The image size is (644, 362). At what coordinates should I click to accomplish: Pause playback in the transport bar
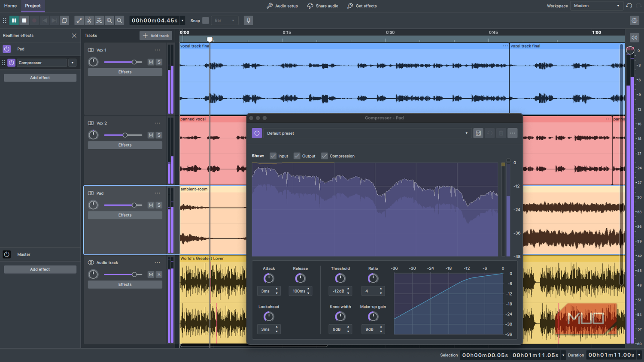click(x=14, y=20)
